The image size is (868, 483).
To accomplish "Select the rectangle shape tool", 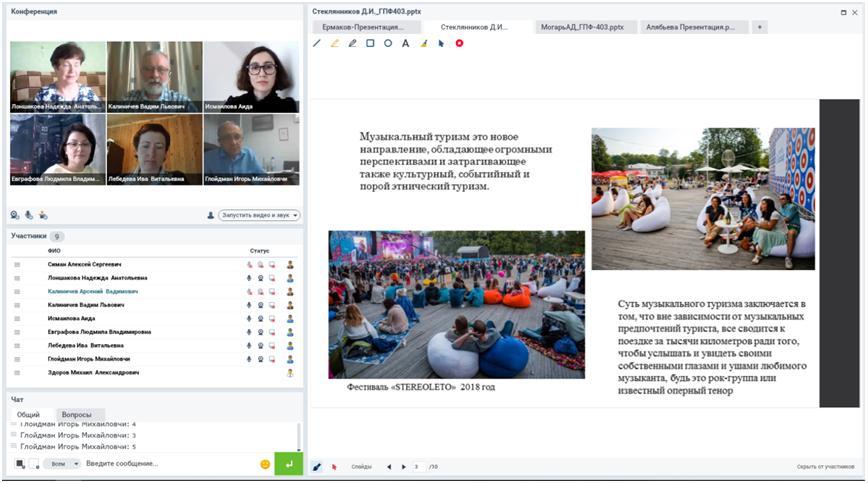I will tap(370, 43).
